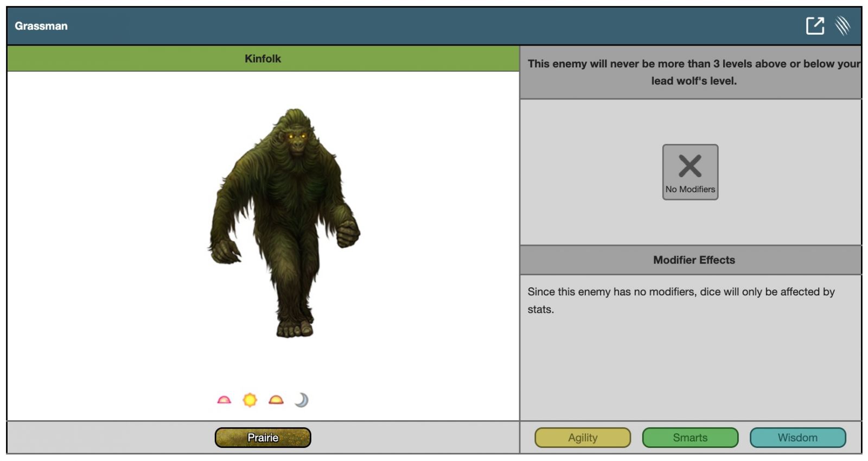Viewport: 868px width, 461px height.
Task: Click the Modifier Effects header
Action: coord(693,260)
